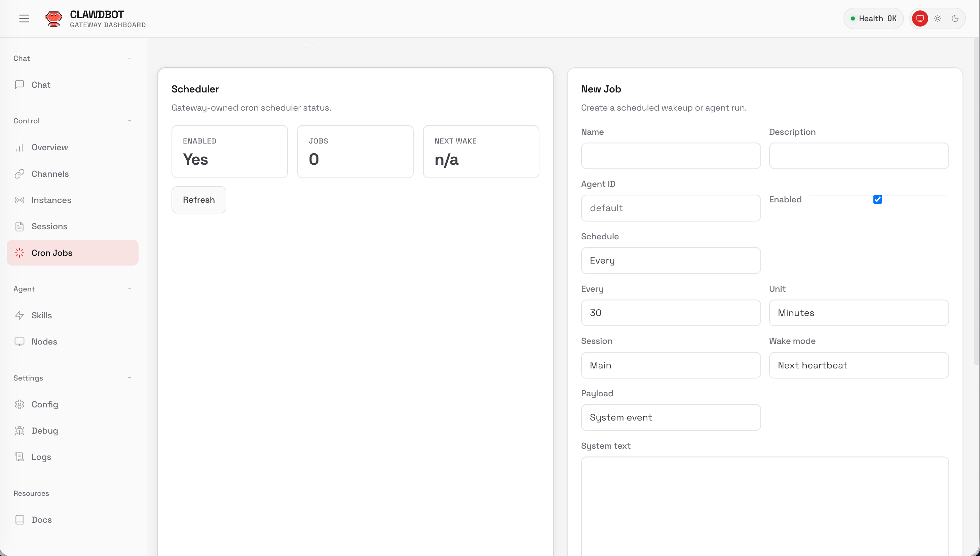Go to Sessions in sidebar

(x=49, y=227)
